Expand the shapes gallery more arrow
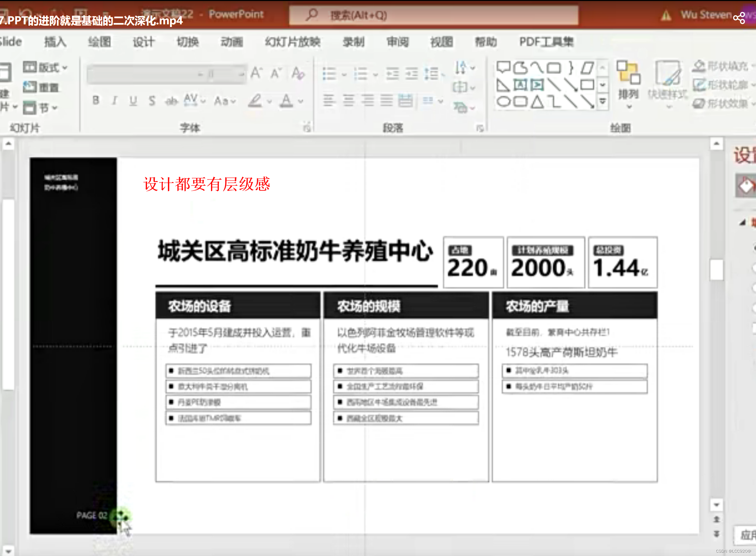The height and width of the screenshot is (556, 756). (603, 101)
